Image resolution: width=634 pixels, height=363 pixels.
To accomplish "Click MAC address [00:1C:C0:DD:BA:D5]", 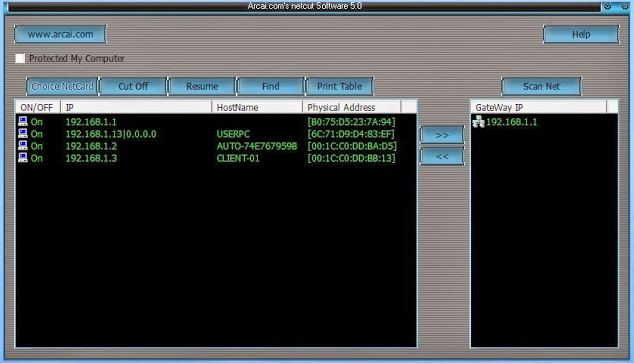I will (352, 146).
